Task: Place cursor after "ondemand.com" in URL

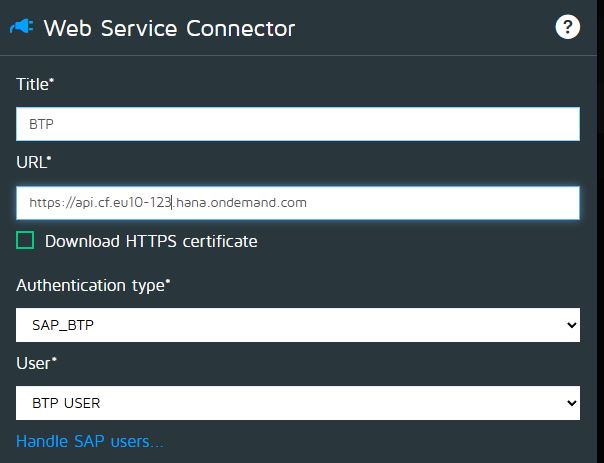Action: point(308,203)
